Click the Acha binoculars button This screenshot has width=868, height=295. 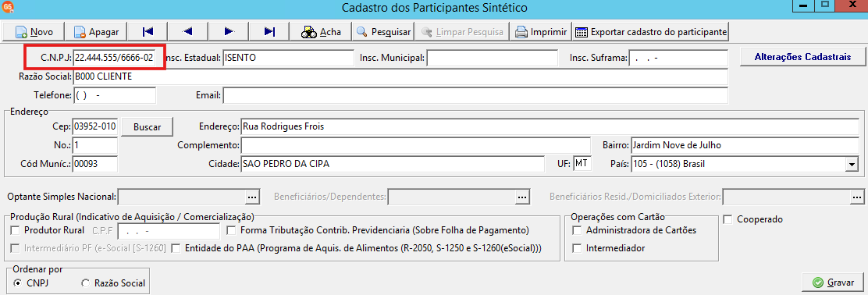click(x=321, y=31)
